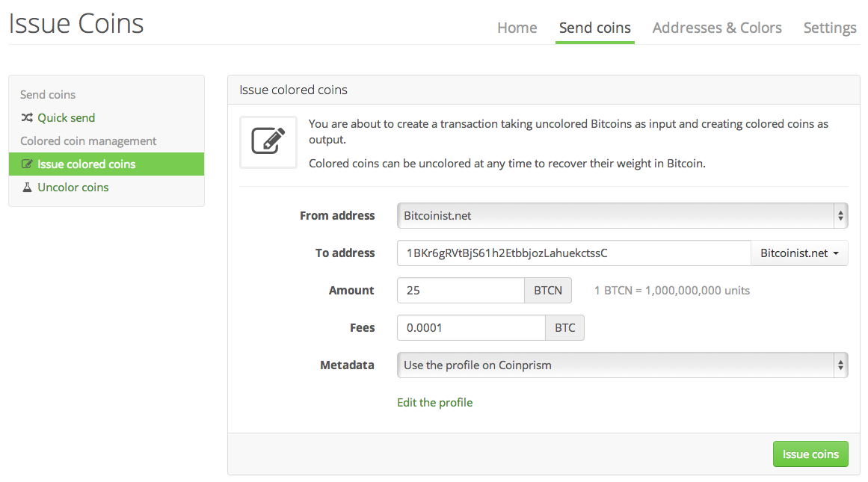Viewport: 868px width, 482px height.
Task: Open the Quick send link in sidebar
Action: tap(66, 118)
